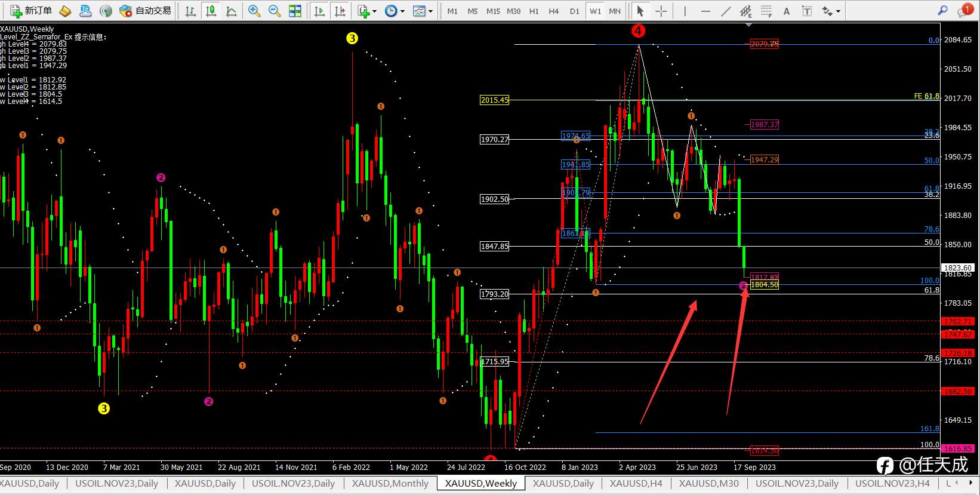Zoom in on the chart
The image size is (980, 495).
[x=254, y=11]
